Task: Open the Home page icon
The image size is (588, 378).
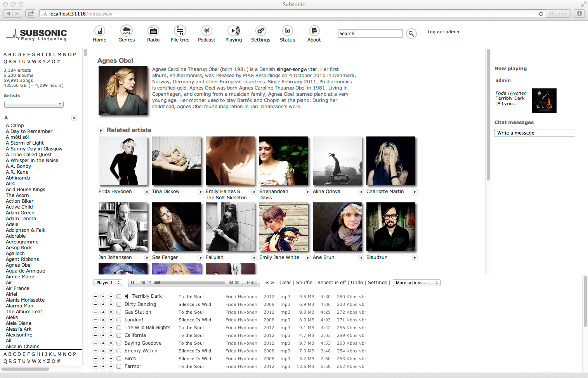Action: click(100, 31)
